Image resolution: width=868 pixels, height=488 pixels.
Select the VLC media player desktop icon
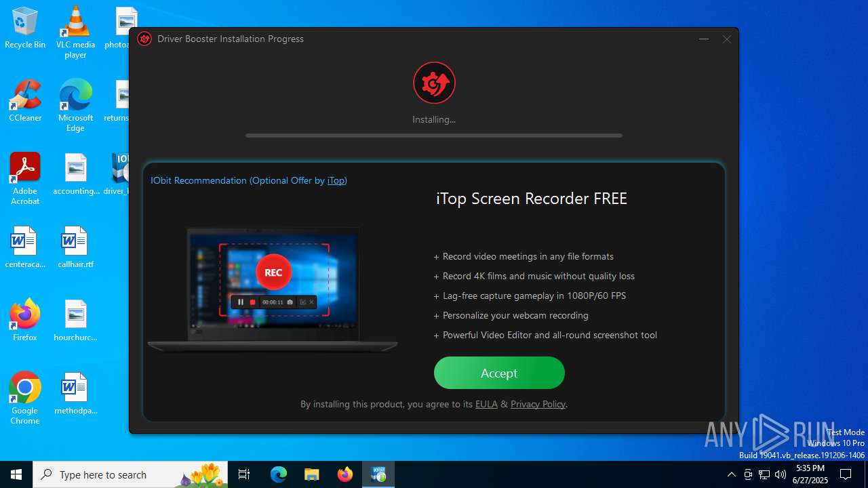click(75, 33)
